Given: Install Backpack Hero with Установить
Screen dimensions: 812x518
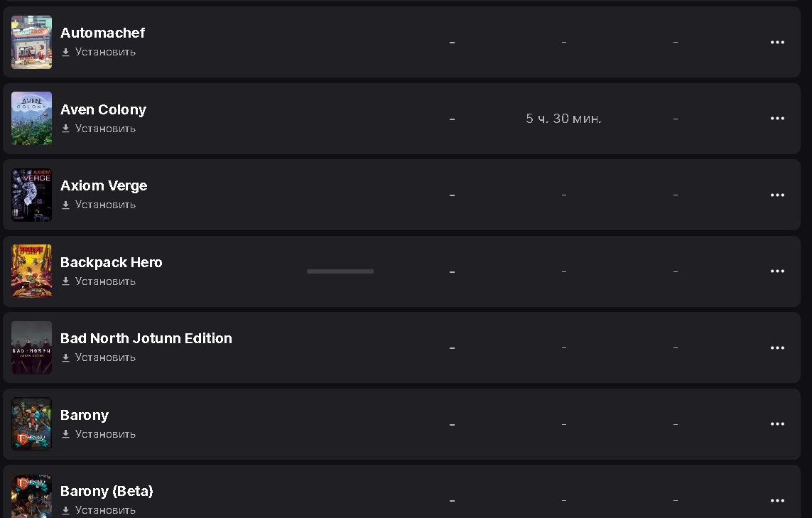Looking at the screenshot, I should pyautogui.click(x=105, y=281).
